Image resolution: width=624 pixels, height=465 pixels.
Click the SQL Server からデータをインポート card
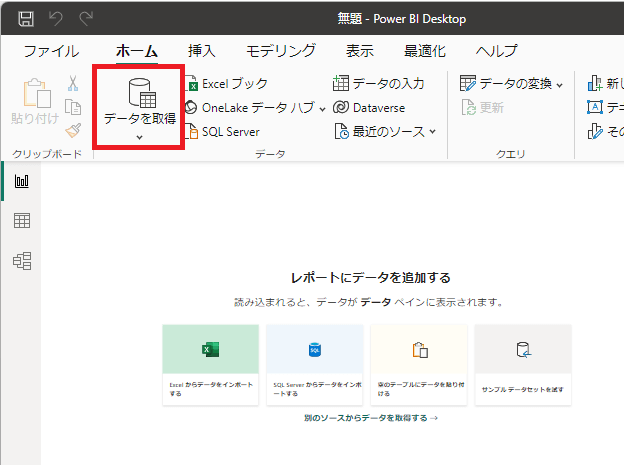pos(315,365)
